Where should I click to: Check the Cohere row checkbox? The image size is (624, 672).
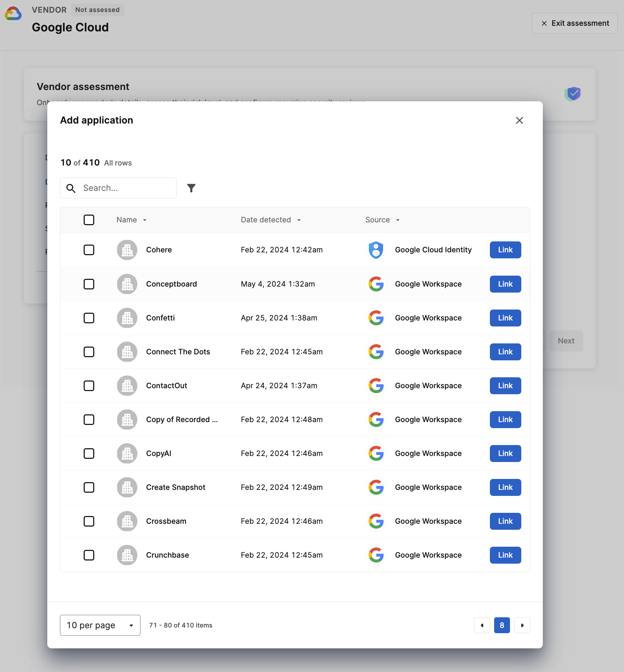(x=89, y=250)
